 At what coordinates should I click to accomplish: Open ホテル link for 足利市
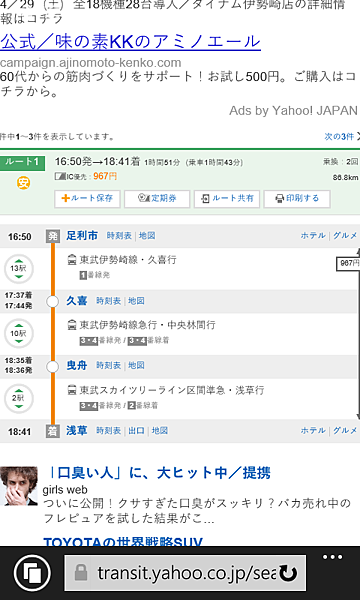313,236
